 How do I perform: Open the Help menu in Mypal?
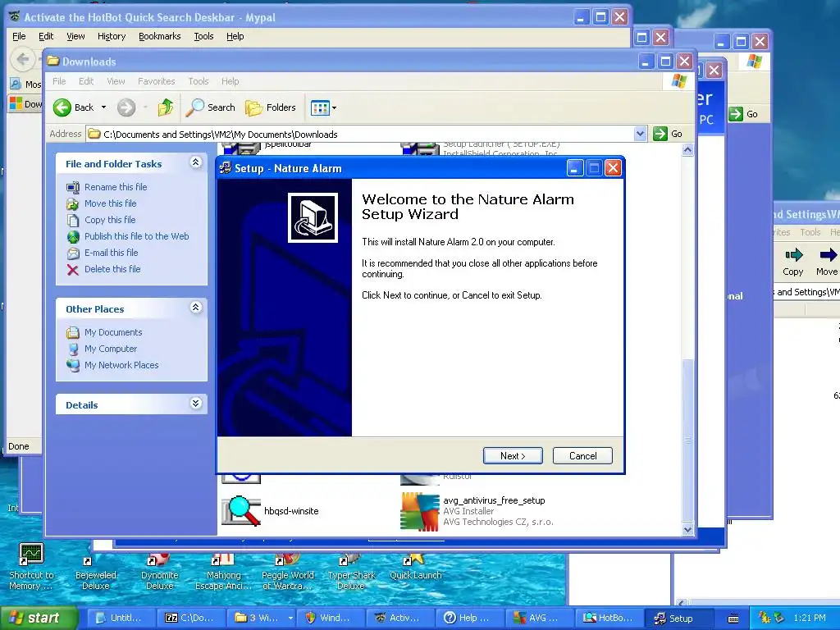235,36
